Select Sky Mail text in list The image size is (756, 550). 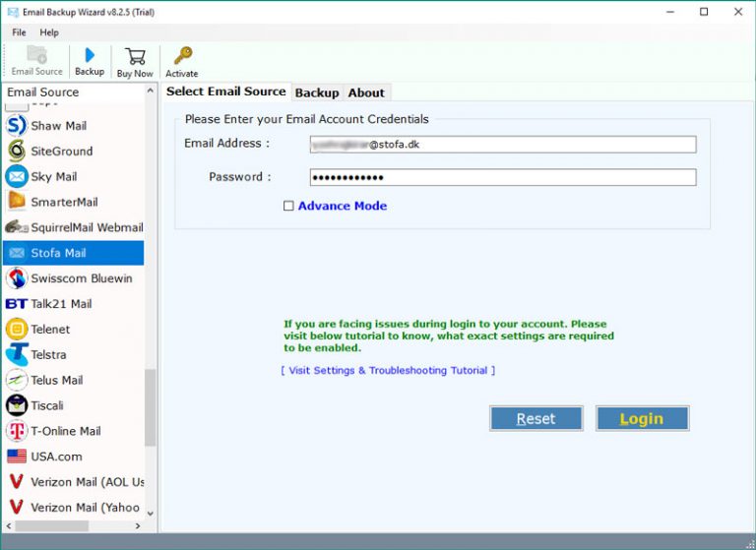point(54,176)
